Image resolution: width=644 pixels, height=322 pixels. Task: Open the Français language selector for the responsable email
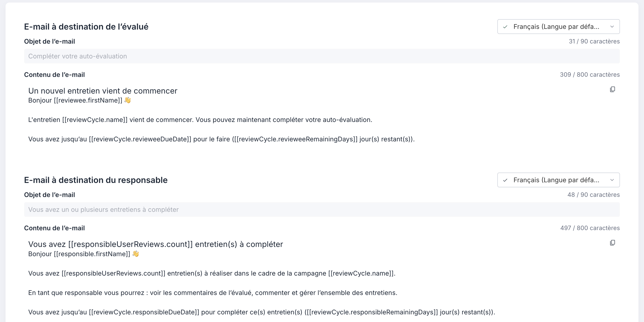point(558,180)
